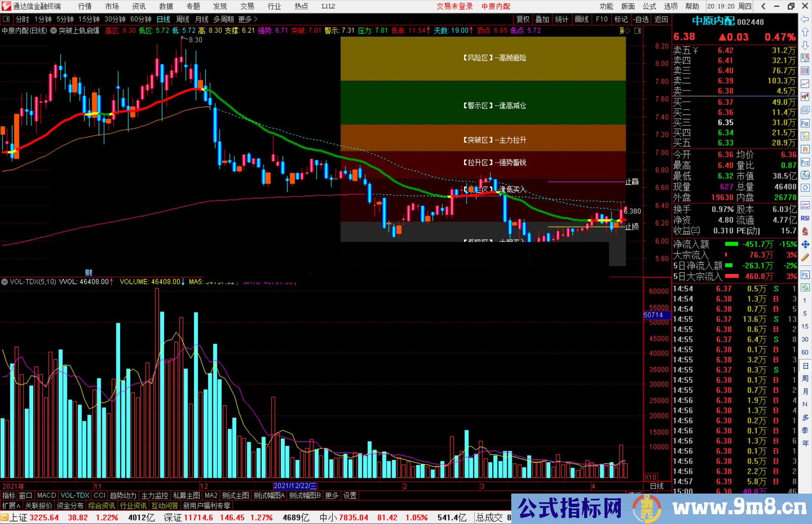Toggle the 突破上轨启爆 indicator circle

(x=53, y=31)
